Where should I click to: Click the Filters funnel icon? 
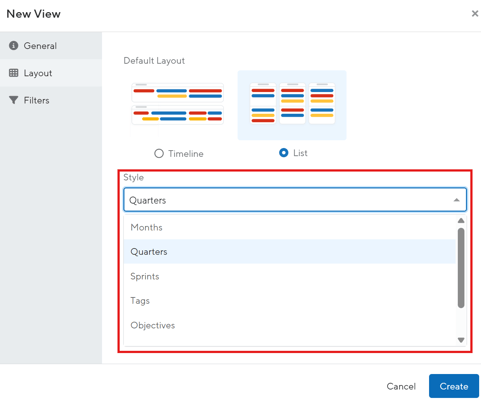[x=13, y=100]
